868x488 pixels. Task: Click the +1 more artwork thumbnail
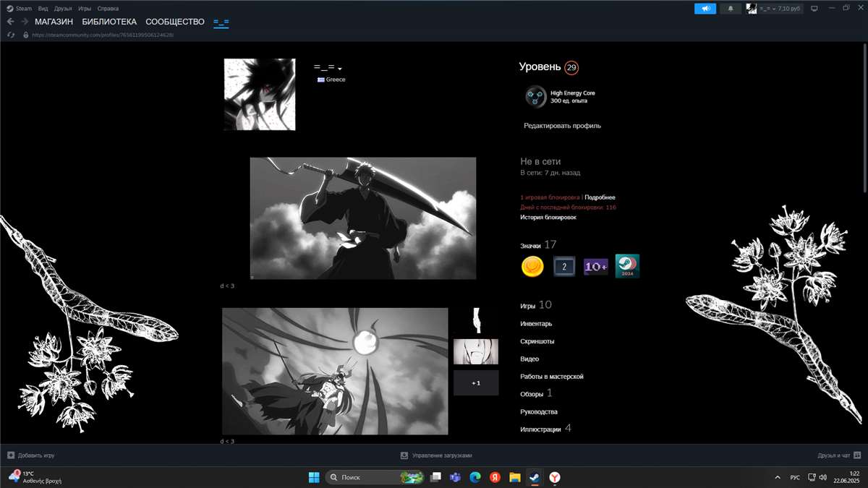(476, 383)
